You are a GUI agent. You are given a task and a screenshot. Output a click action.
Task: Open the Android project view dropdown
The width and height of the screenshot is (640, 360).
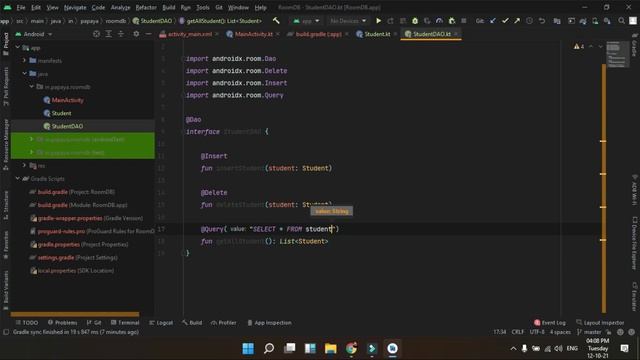(x=34, y=34)
